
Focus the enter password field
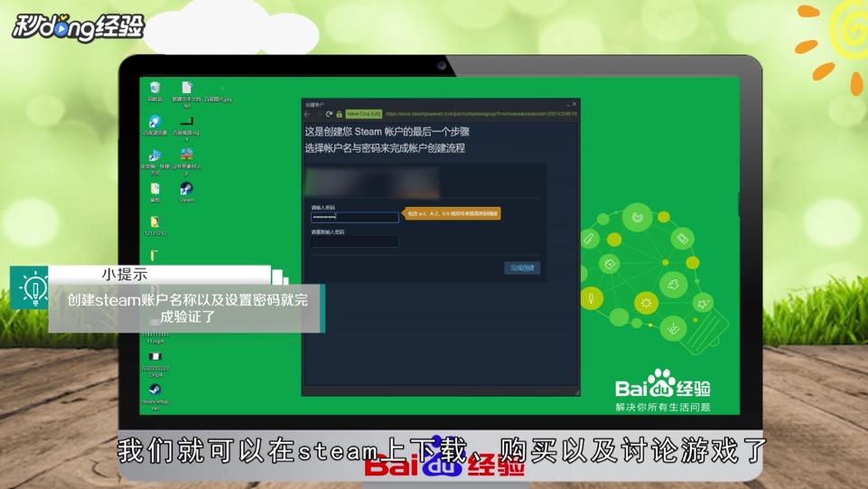click(355, 217)
